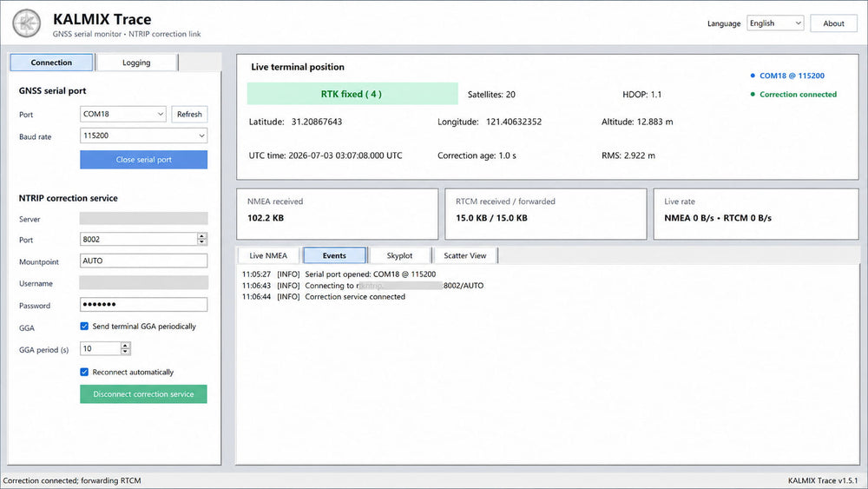Click the Longitude value 121.40632352
The width and height of the screenshot is (868, 489).
click(x=514, y=122)
